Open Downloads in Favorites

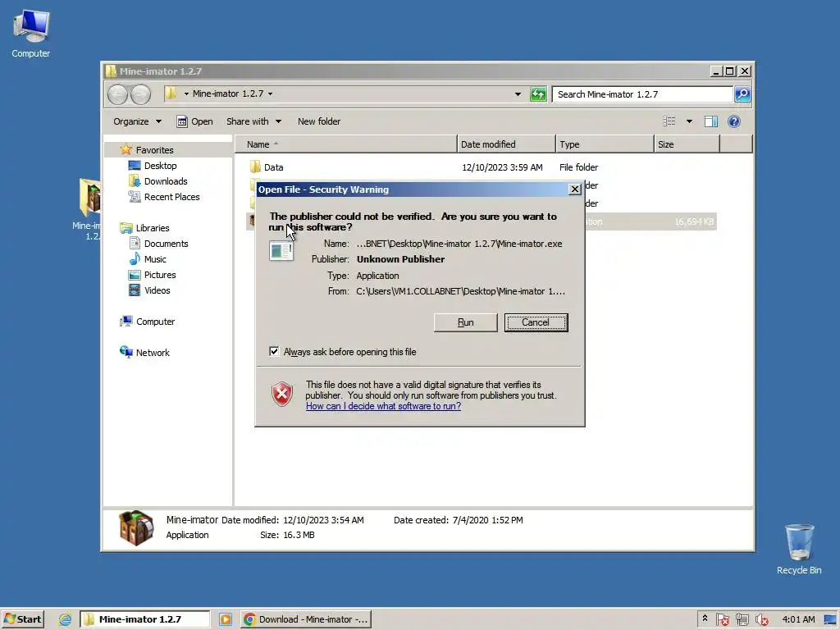166,181
